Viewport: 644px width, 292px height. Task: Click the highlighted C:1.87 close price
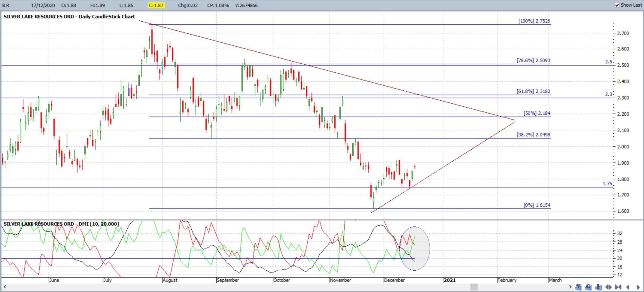[x=156, y=5]
